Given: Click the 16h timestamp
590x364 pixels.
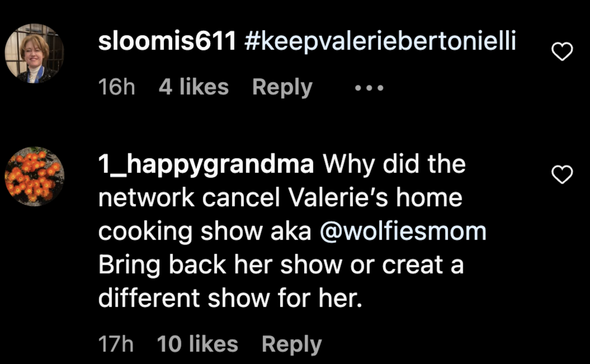Looking at the screenshot, I should pos(117,87).
